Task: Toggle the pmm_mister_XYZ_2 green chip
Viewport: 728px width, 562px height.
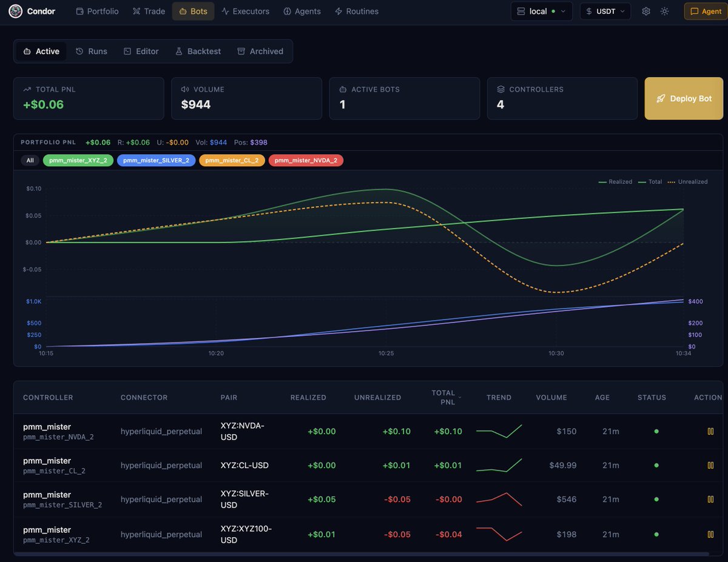Action: coord(78,161)
